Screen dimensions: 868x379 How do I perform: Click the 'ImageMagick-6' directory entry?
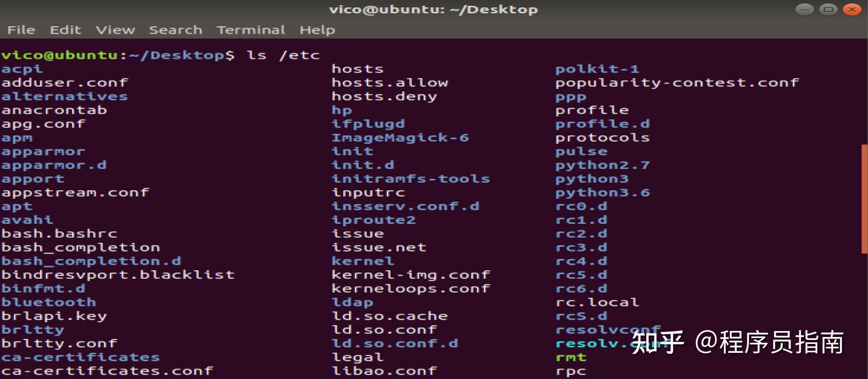[400, 138]
